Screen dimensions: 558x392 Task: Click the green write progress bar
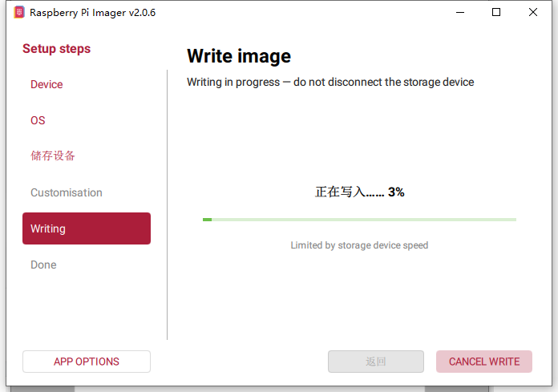pyautogui.click(x=359, y=219)
